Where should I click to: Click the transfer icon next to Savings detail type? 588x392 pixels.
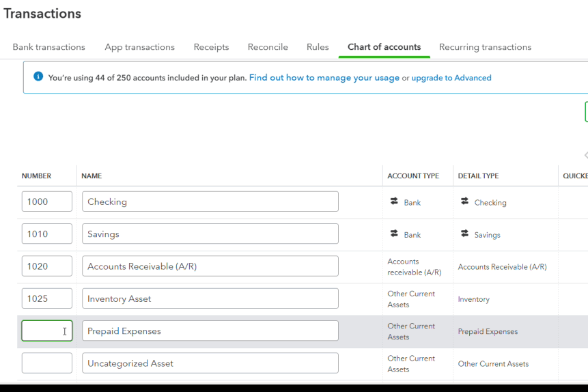pos(465,234)
